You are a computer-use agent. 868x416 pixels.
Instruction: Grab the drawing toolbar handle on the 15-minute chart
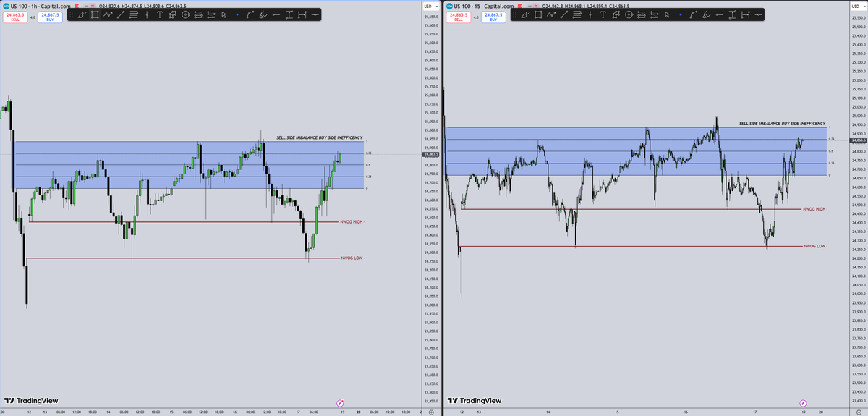pos(514,14)
